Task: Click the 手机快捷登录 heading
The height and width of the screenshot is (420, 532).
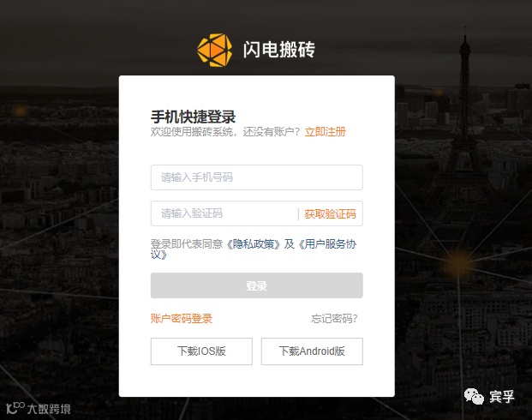Action: pyautogui.click(x=193, y=117)
